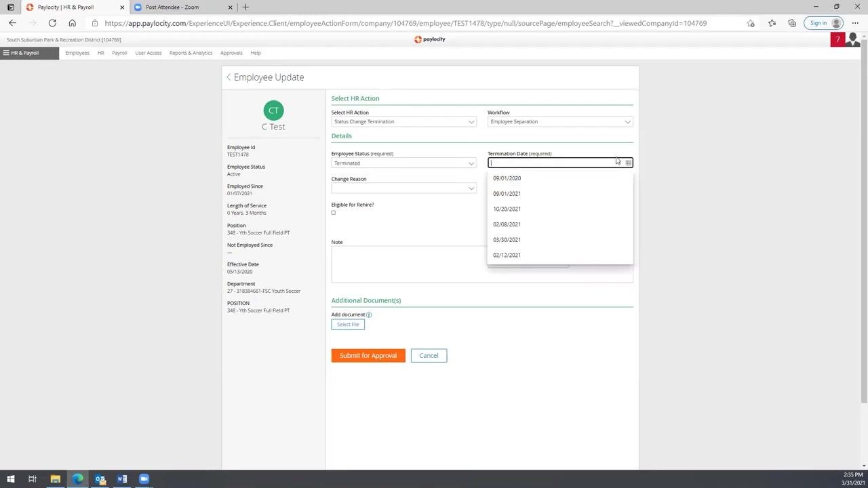Image resolution: width=868 pixels, height=488 pixels.
Task: Open the user profile avatar in header
Action: coord(853,39)
